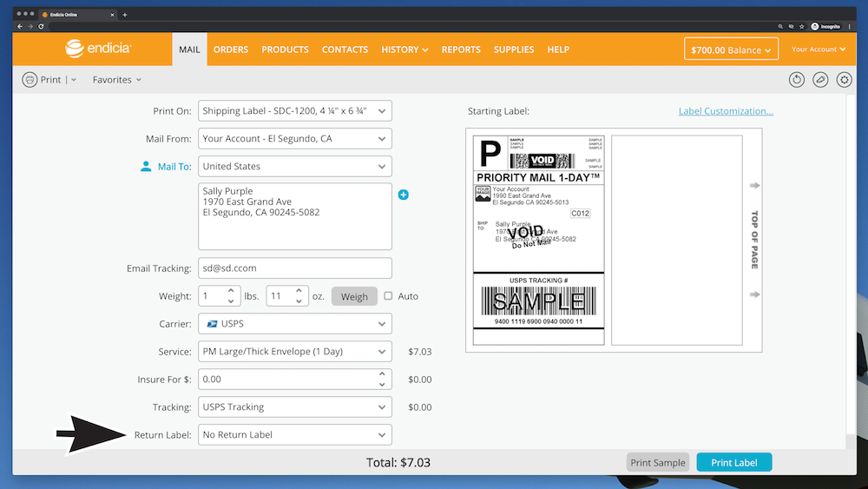The image size is (868, 489).
Task: Open the contact picker icon beside Mail To
Action: point(146,166)
